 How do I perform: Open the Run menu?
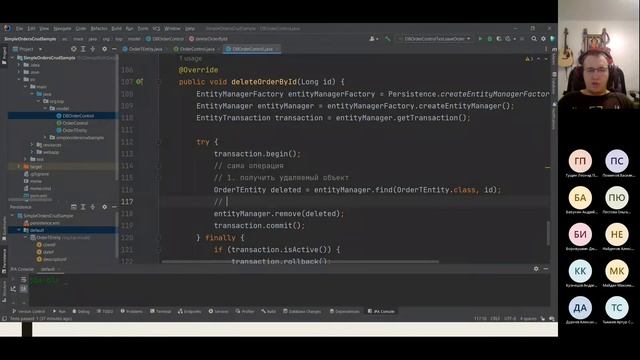pyautogui.click(x=129, y=29)
